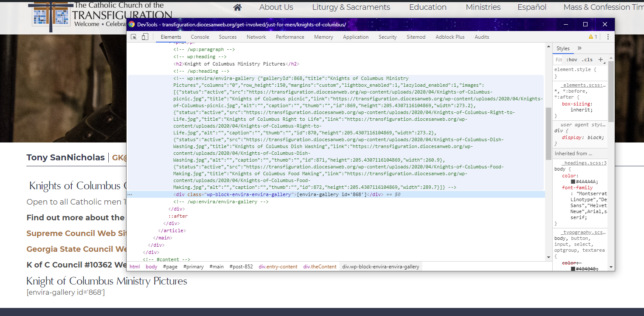Activate the inspect element picker icon

(x=133, y=37)
